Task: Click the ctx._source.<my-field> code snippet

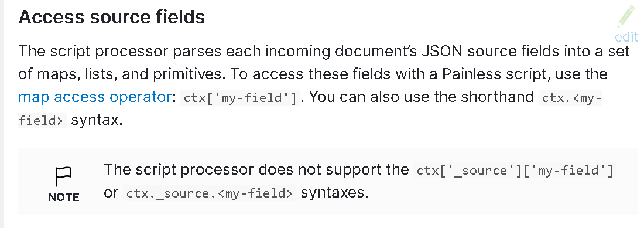Action: 210,193
